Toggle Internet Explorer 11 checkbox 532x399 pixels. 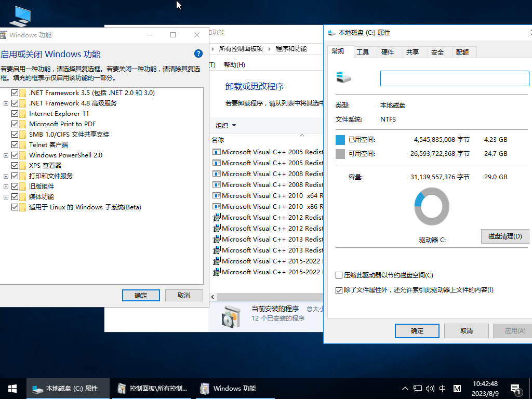(15, 114)
